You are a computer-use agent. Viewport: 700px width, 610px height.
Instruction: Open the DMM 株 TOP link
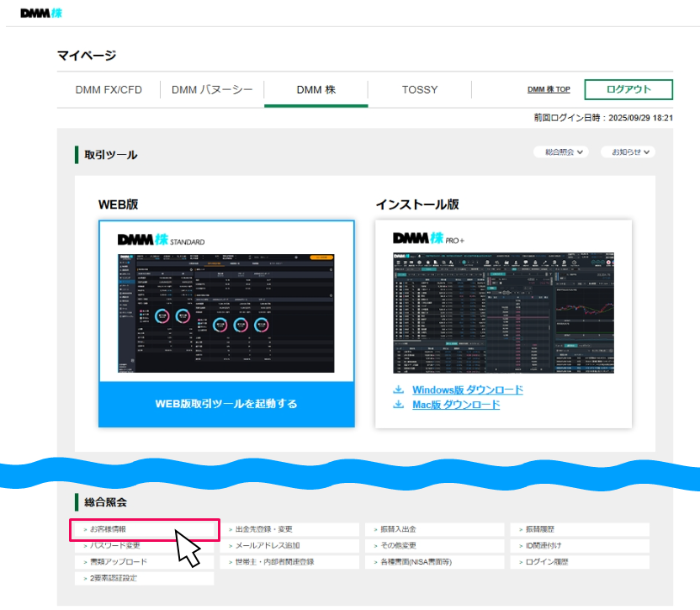click(x=548, y=90)
